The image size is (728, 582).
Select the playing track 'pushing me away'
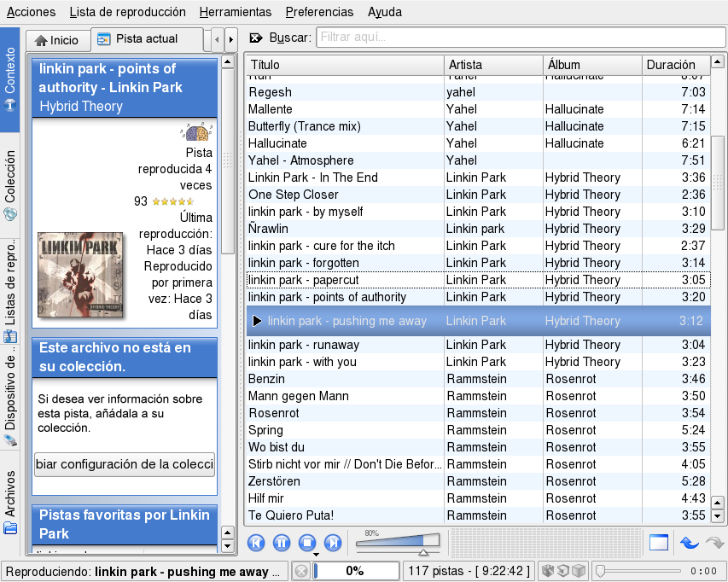478,321
